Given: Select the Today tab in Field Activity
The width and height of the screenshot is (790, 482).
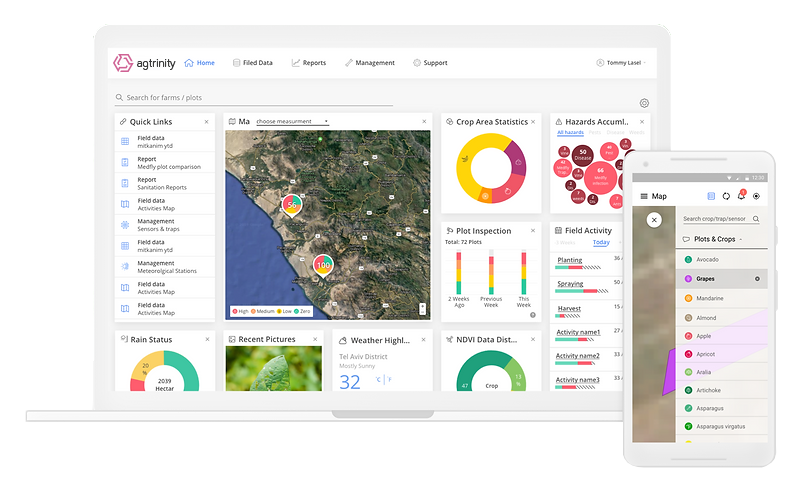Looking at the screenshot, I should 601,242.
